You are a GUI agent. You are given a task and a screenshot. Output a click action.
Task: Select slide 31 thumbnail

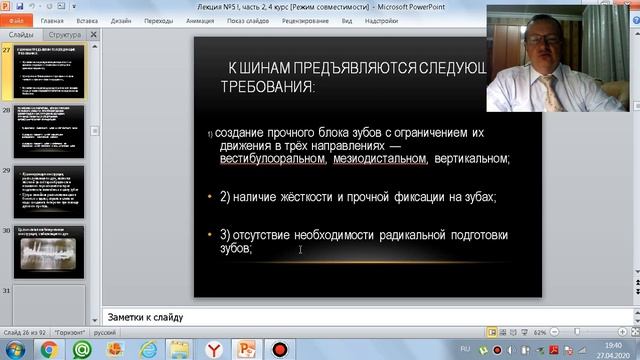pyautogui.click(x=49, y=305)
